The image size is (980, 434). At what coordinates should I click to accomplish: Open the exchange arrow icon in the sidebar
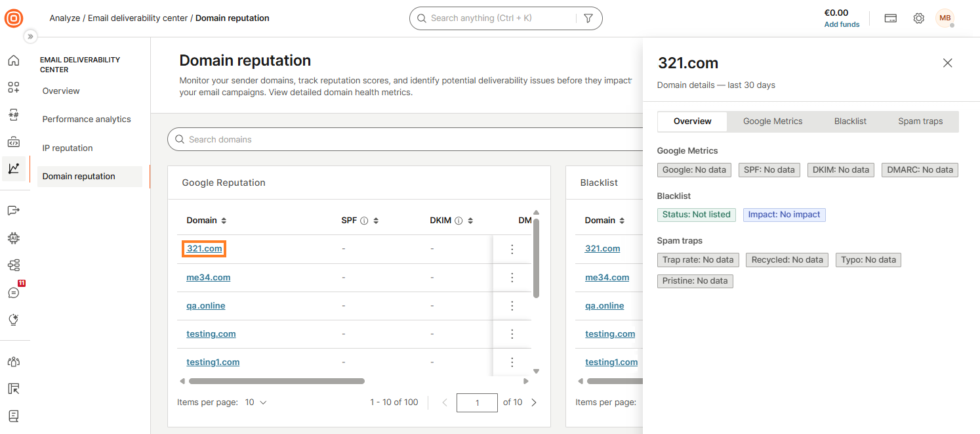[14, 210]
